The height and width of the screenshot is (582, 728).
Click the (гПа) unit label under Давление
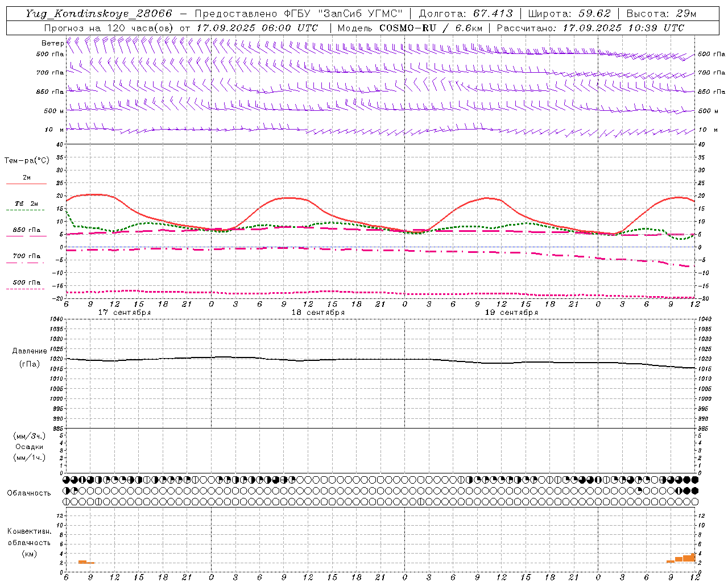point(30,364)
